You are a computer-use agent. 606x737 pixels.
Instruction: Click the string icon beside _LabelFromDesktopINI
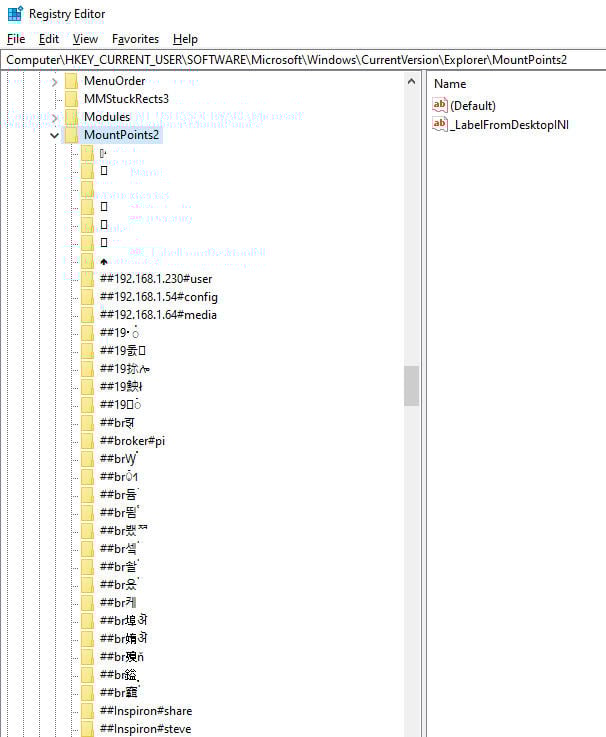pos(440,124)
